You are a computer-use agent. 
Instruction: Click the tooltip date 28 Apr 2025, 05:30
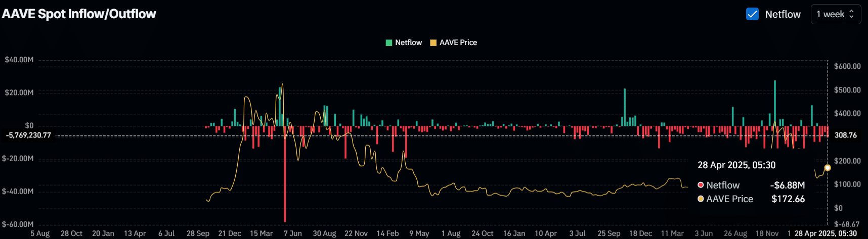[736, 165]
